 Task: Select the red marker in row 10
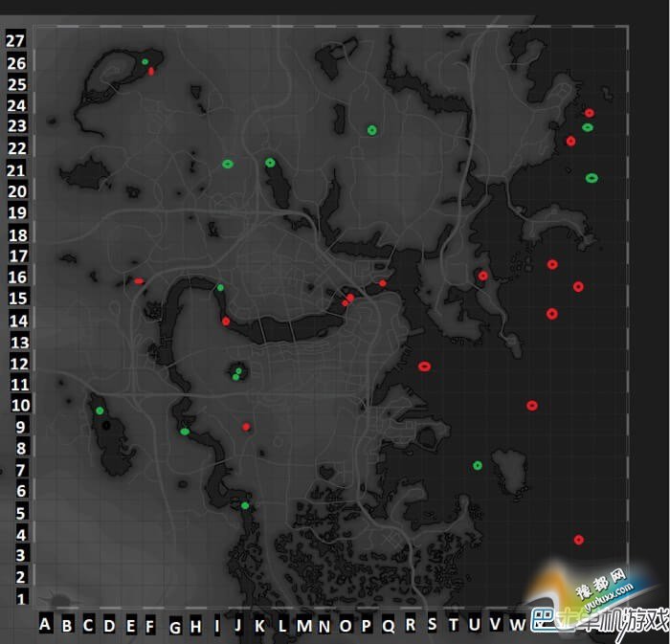point(532,405)
